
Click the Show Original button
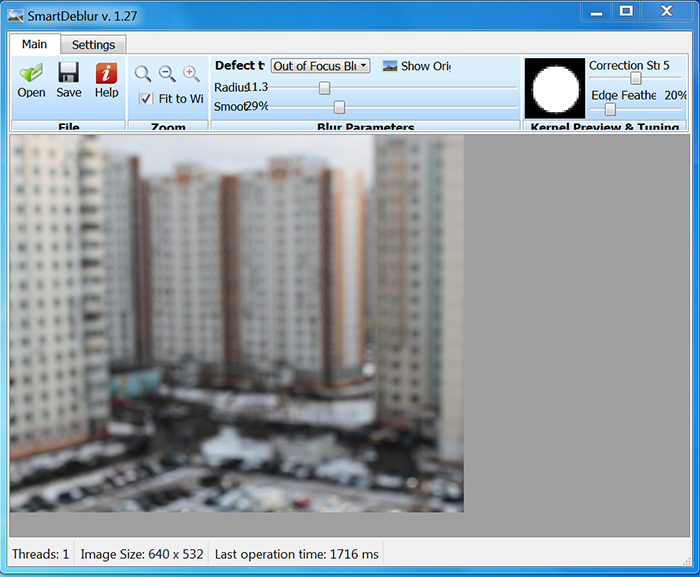417,66
